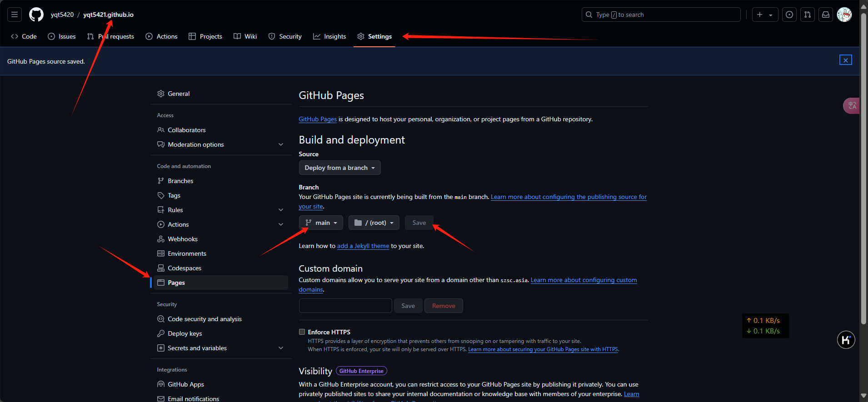Screen dimensions: 868x402
Task: Open the Security tab
Action: (x=285, y=36)
